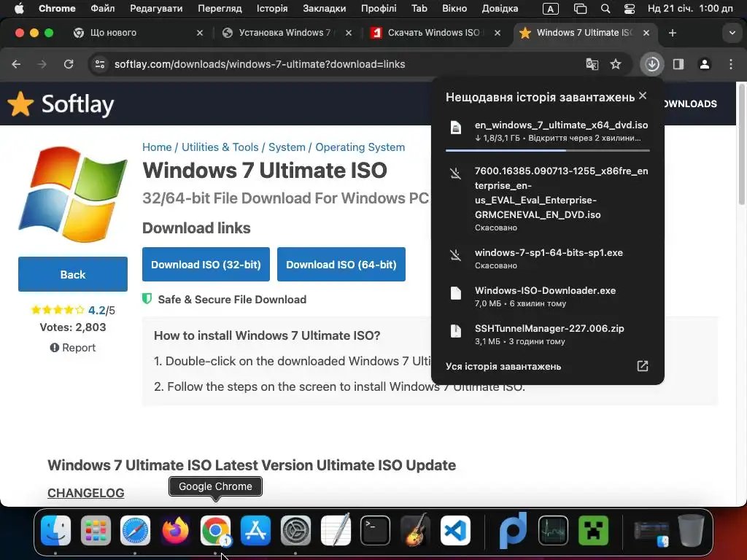Open the Профілі menu
The height and width of the screenshot is (560, 747).
(x=379, y=8)
